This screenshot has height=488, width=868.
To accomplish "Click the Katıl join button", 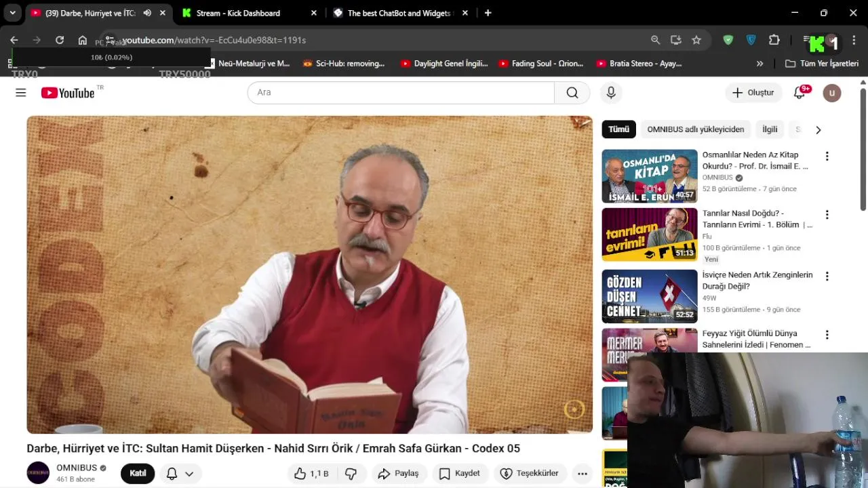I will tap(138, 474).
